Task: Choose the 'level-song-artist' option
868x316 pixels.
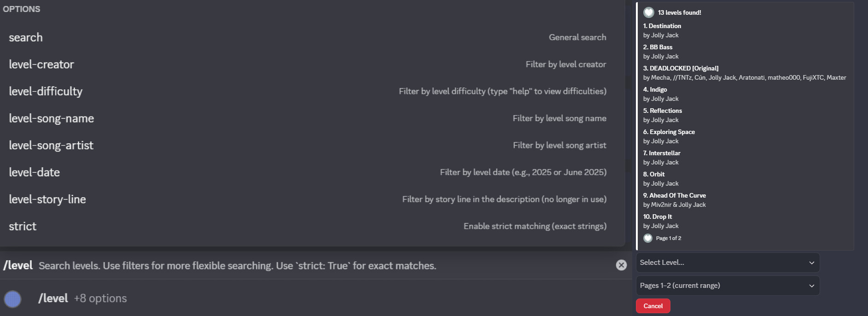Action: click(51, 146)
